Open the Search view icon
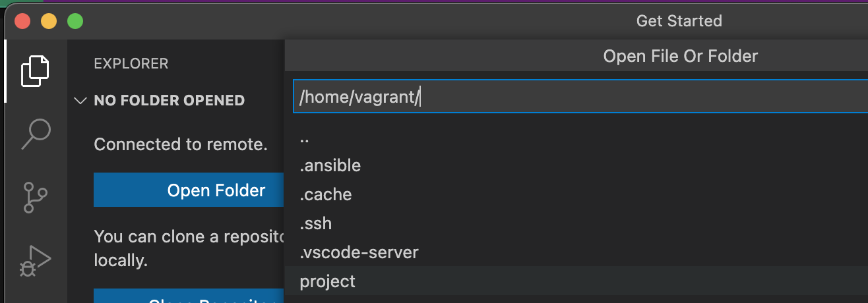 tap(36, 134)
